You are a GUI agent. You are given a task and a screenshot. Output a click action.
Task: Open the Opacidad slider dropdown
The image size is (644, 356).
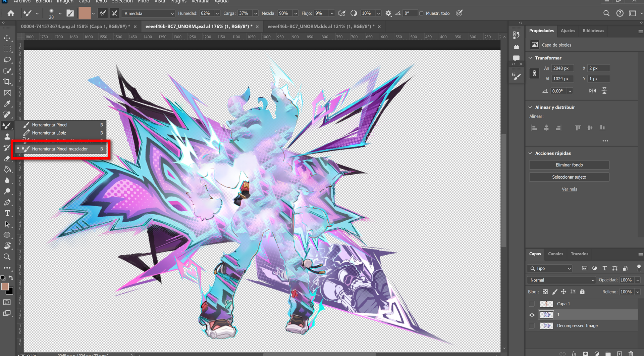[638, 280]
